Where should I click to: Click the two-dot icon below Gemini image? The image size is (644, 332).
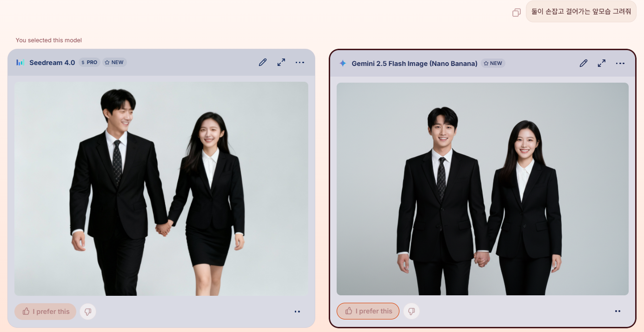[617, 311]
